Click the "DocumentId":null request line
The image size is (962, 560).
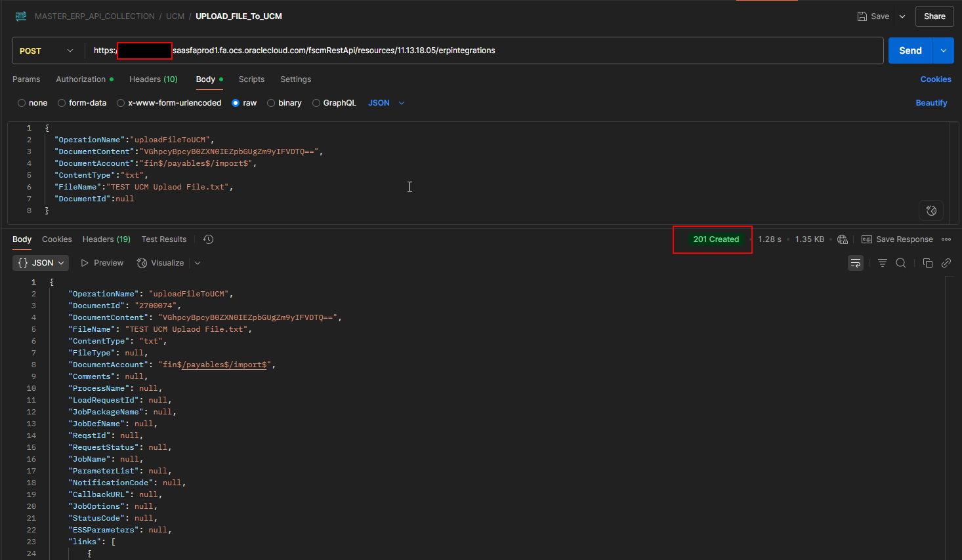coord(94,199)
